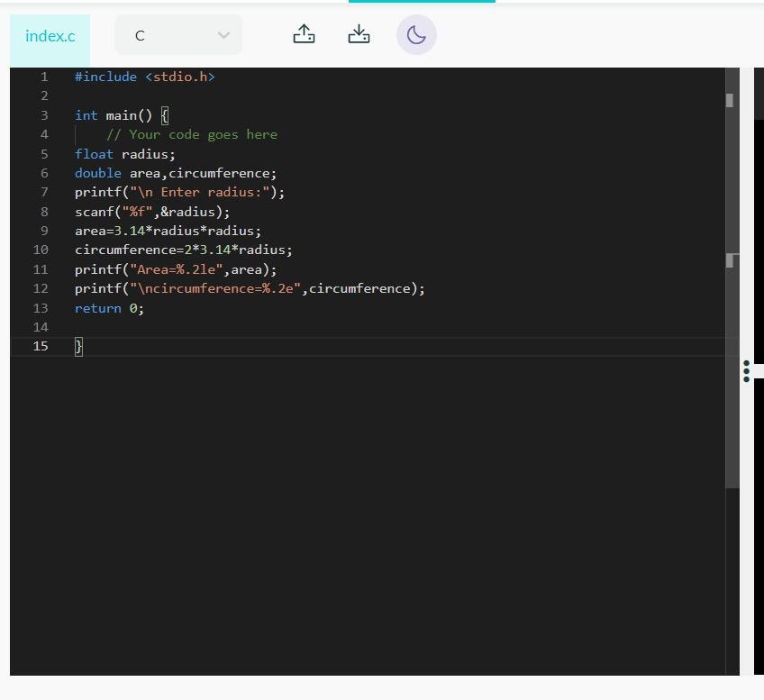Image resolution: width=764 pixels, height=700 pixels.
Task: Open the C language dropdown
Action: [178, 35]
